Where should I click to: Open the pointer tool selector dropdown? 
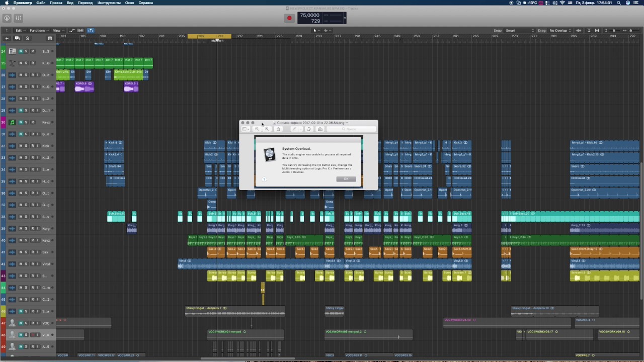pyautogui.click(x=316, y=31)
